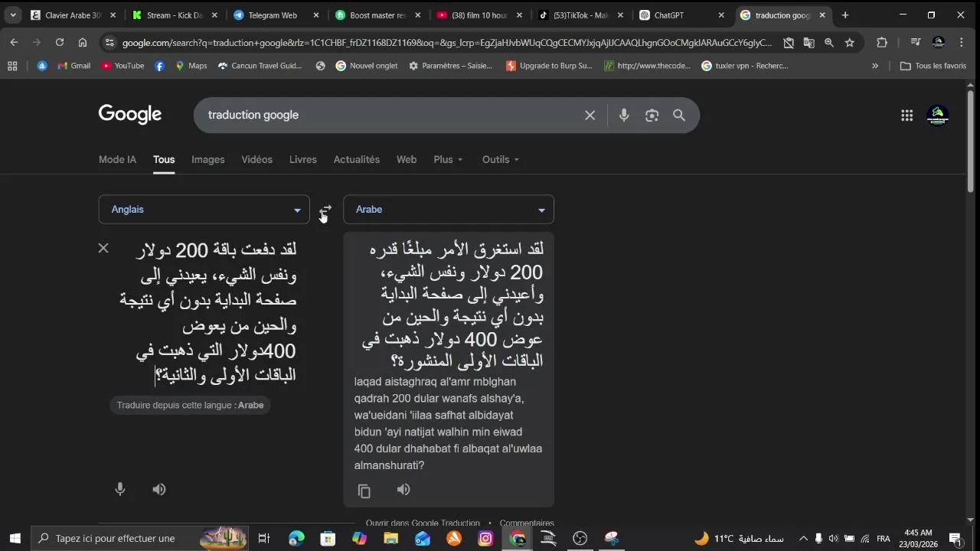Select the Web search tab
The width and height of the screenshot is (980, 551).
point(407,159)
